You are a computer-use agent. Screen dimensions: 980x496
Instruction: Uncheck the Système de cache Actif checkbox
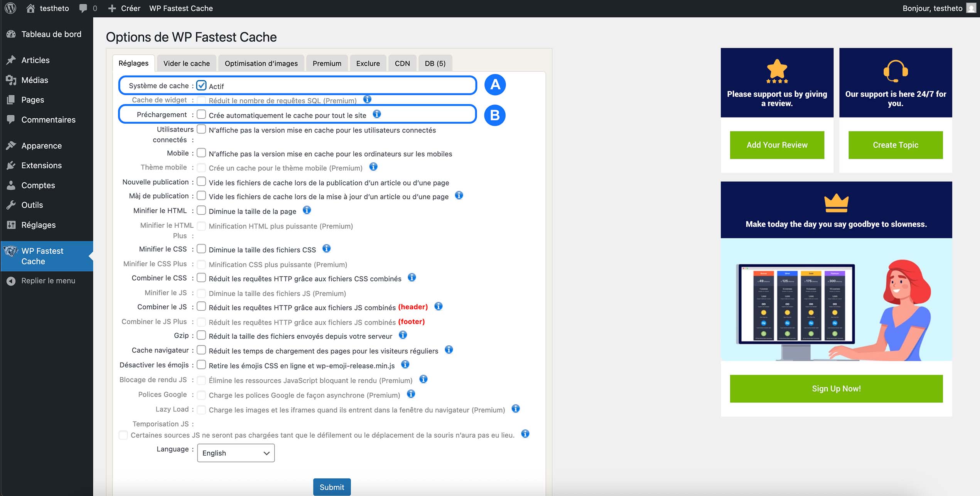pos(201,85)
